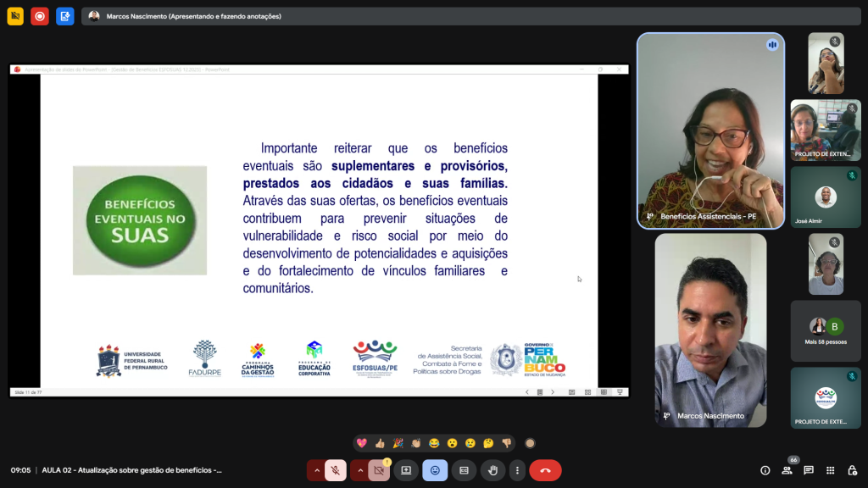
Task: Open host controls lock icon
Action: tap(852, 470)
